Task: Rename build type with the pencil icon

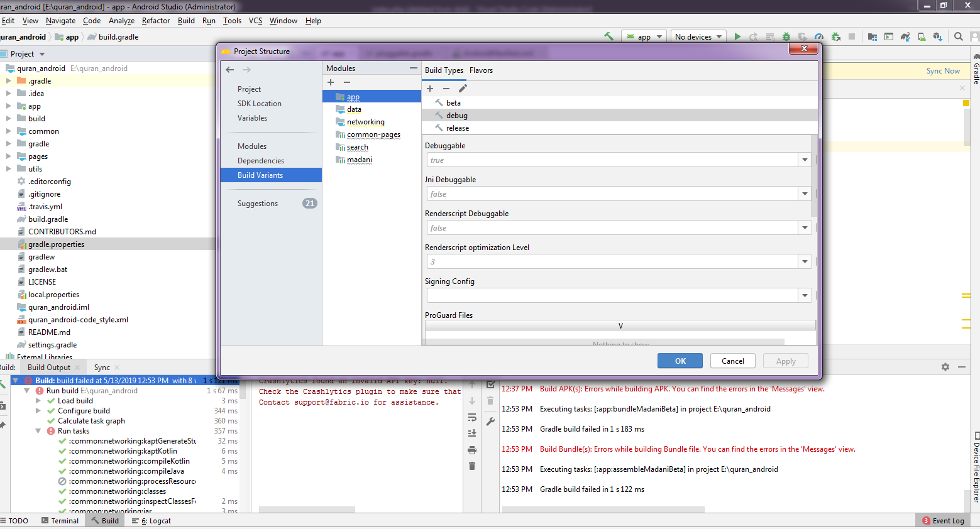Action: [463, 89]
